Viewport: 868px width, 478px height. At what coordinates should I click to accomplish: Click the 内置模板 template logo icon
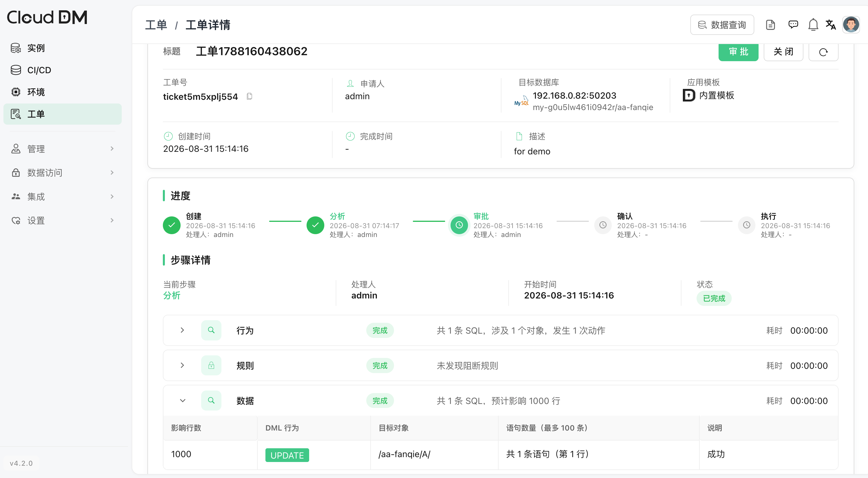pyautogui.click(x=689, y=95)
